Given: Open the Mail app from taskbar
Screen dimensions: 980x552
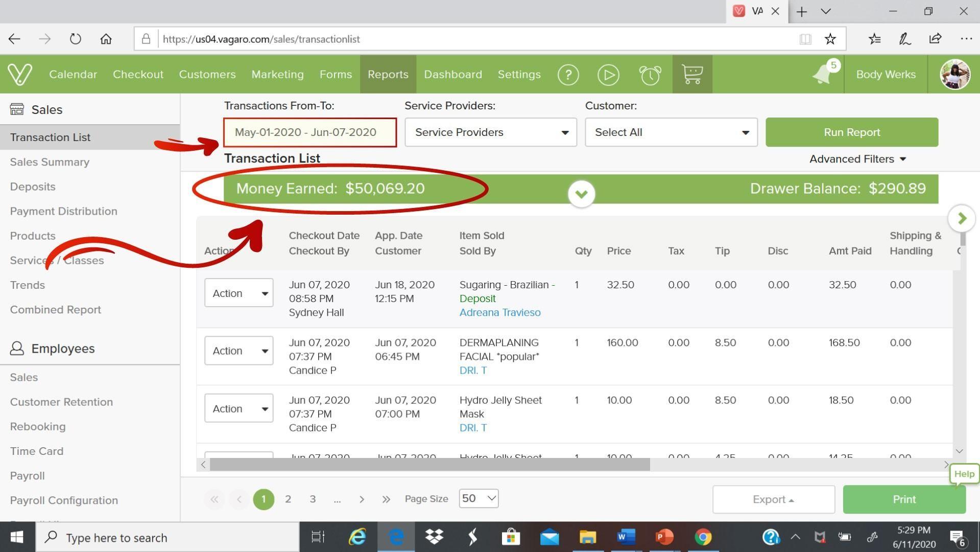Looking at the screenshot, I should [x=549, y=537].
